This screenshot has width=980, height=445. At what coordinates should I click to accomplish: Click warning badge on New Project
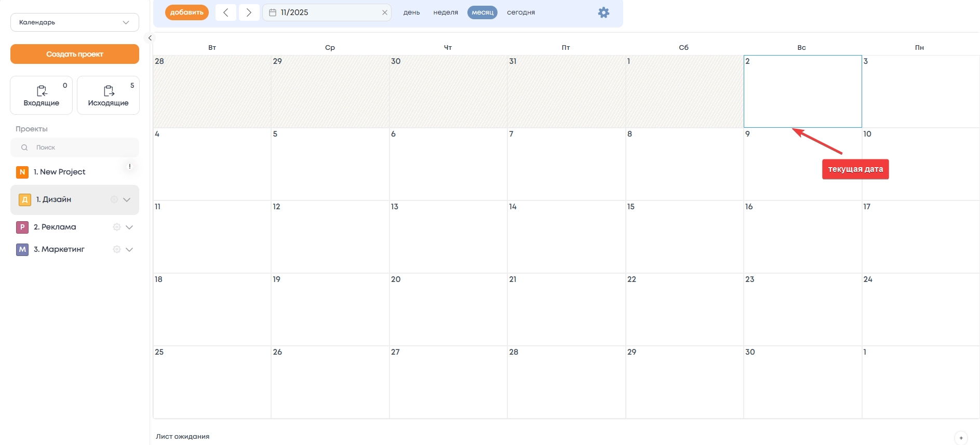tap(129, 167)
